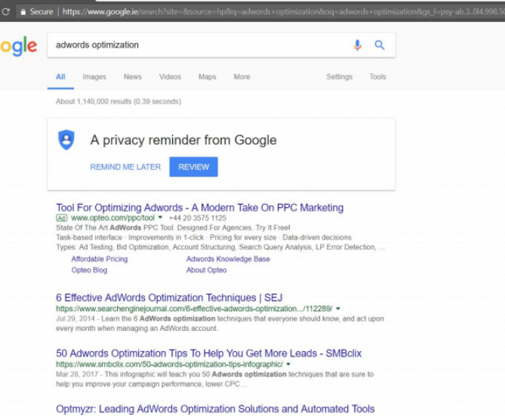
Task: Click the privacy shield icon
Action: click(x=66, y=140)
